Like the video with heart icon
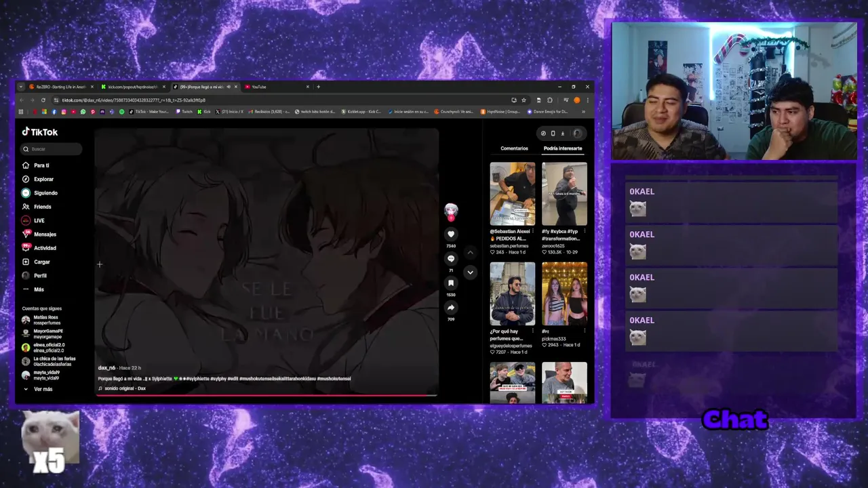Image resolution: width=868 pixels, height=488 pixels. pos(451,235)
